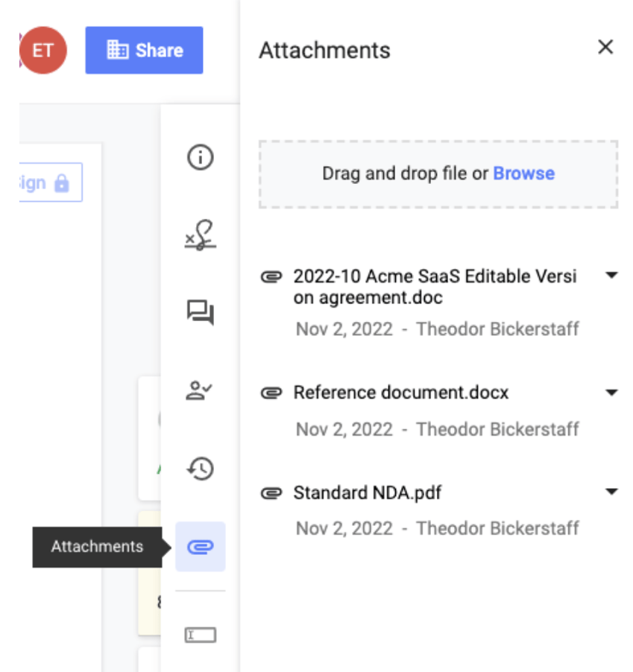Click the Attachments panel heading
Image resolution: width=633 pixels, height=672 pixels.
point(324,50)
